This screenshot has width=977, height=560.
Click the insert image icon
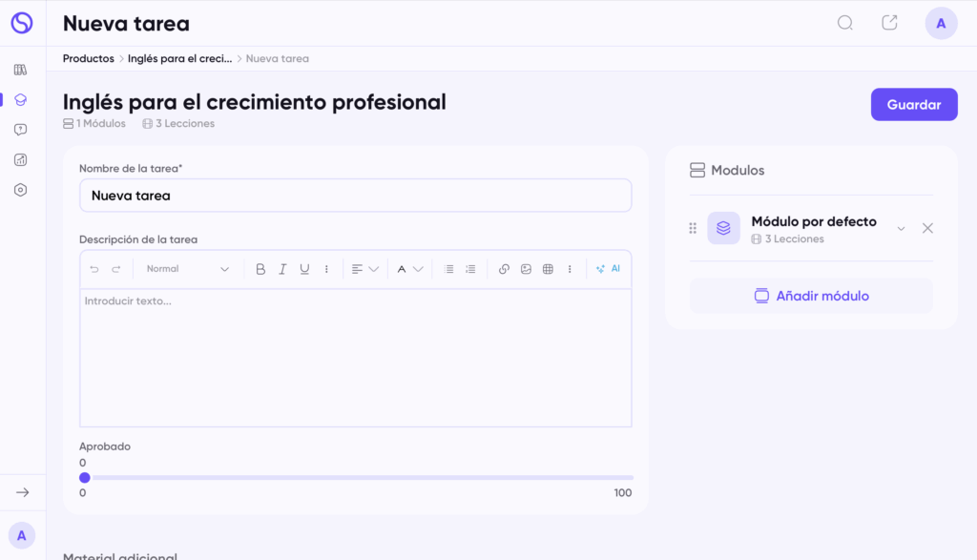526,269
